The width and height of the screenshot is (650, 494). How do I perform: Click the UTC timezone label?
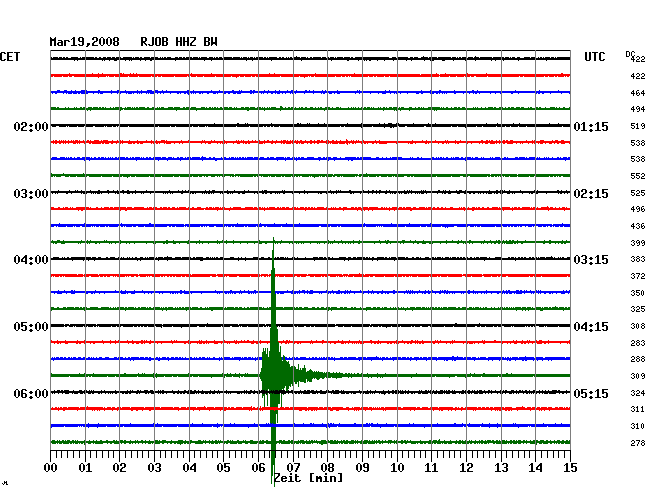point(594,57)
